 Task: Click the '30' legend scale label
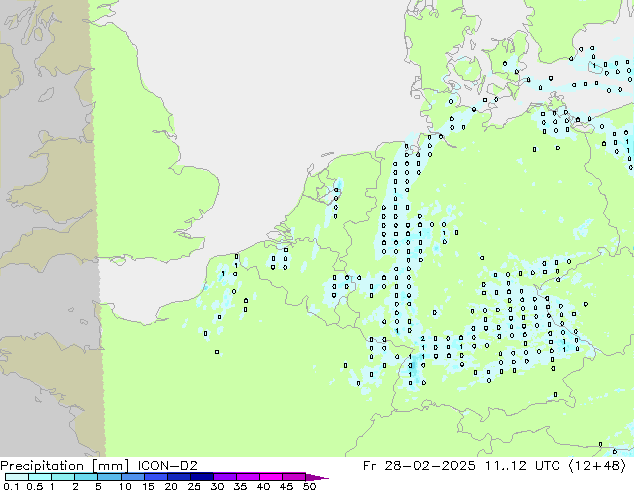(217, 486)
